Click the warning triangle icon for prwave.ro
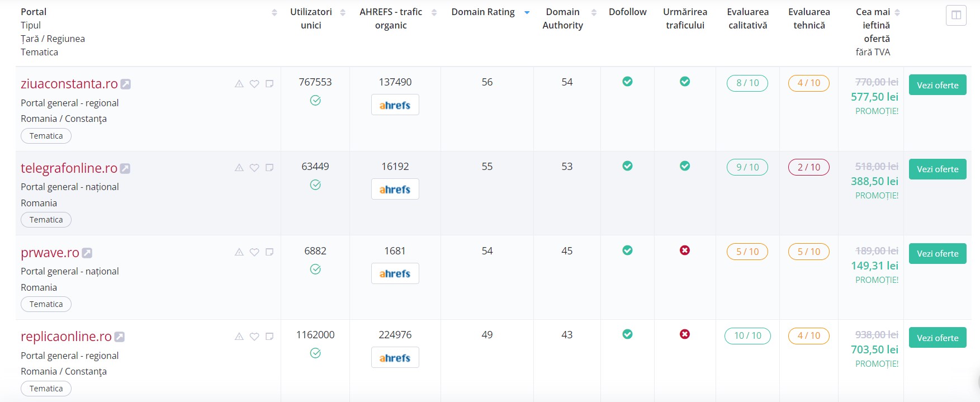 (x=239, y=252)
